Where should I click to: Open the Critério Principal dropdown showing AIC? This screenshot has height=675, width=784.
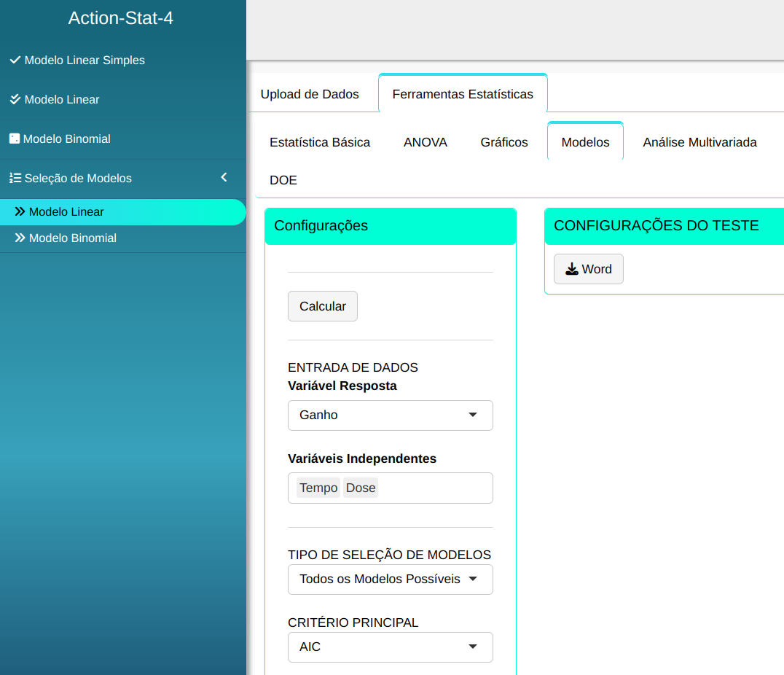click(x=390, y=647)
